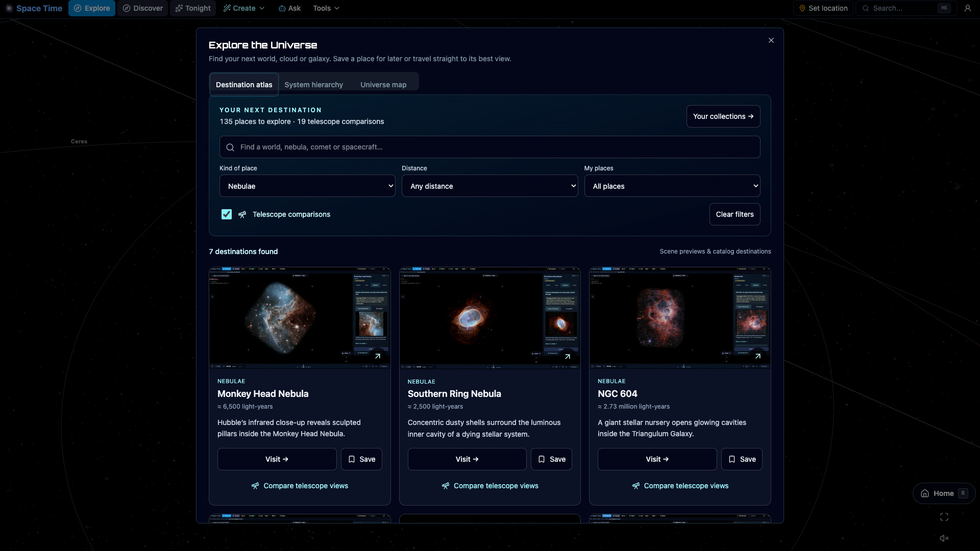Click the '7 destinations found' text
Image resolution: width=980 pixels, height=551 pixels.
click(243, 252)
